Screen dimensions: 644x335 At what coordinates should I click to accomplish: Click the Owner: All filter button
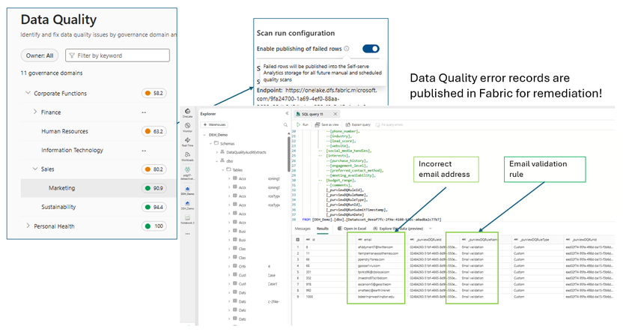point(40,55)
